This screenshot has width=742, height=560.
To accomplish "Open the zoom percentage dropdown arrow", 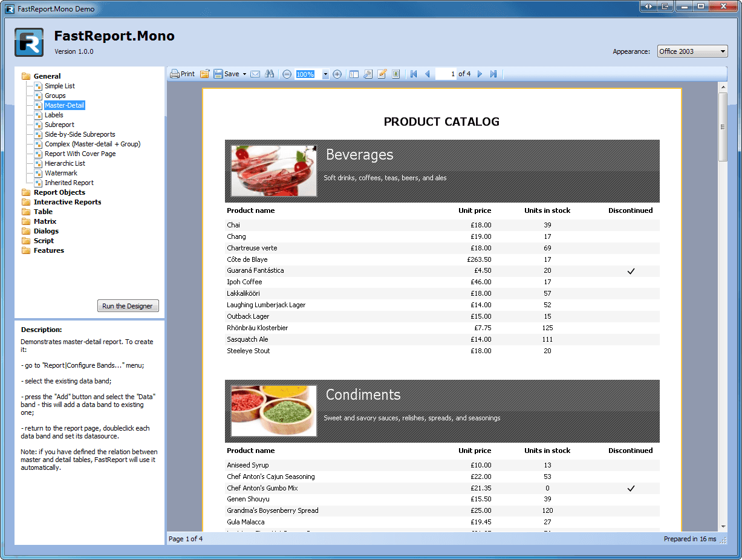I will pos(325,74).
